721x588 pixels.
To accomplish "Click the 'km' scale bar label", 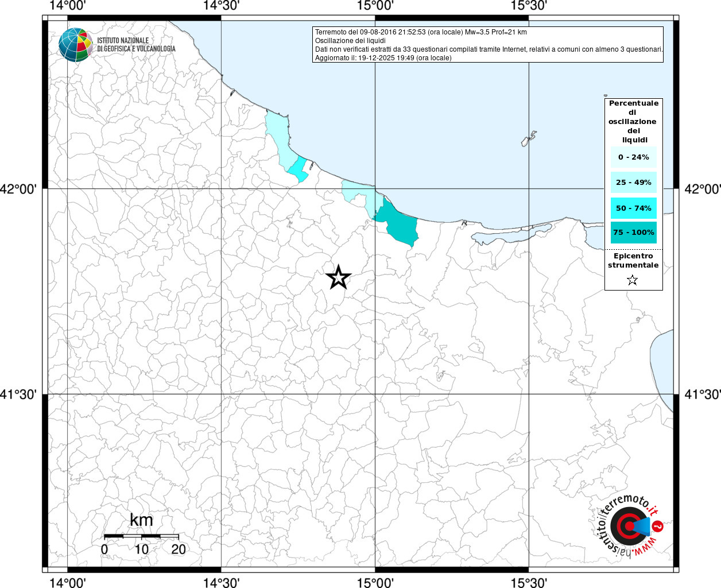I will 141,520.
